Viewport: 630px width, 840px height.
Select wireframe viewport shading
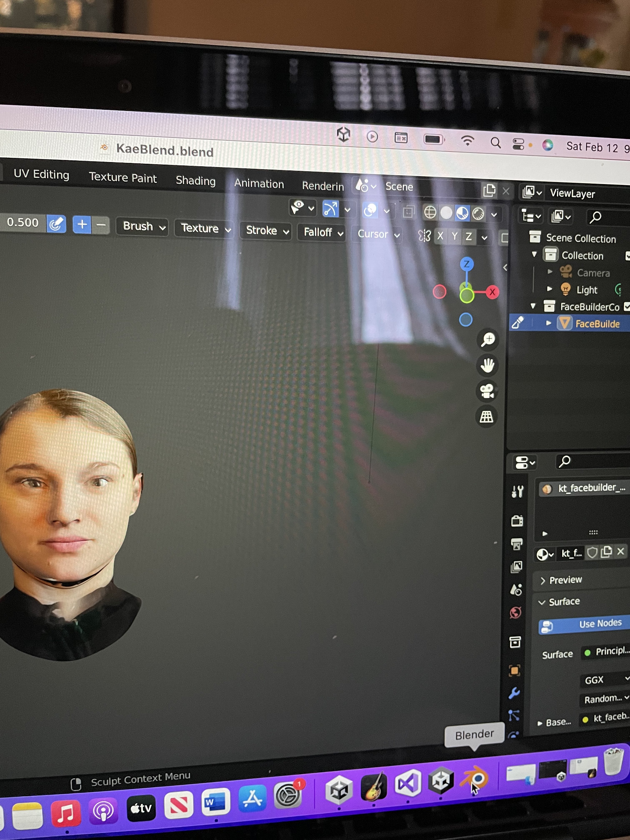430,212
